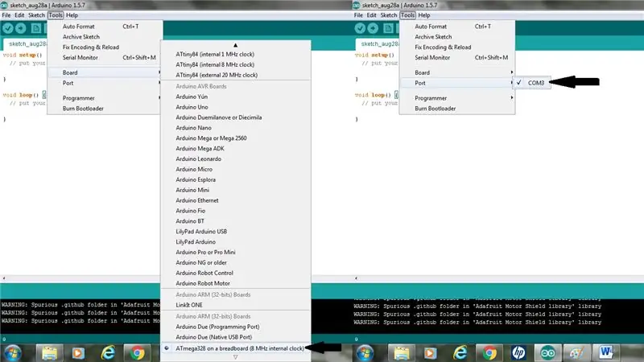
Task: Select sketch_aug28a tab in left window
Action: point(26,44)
